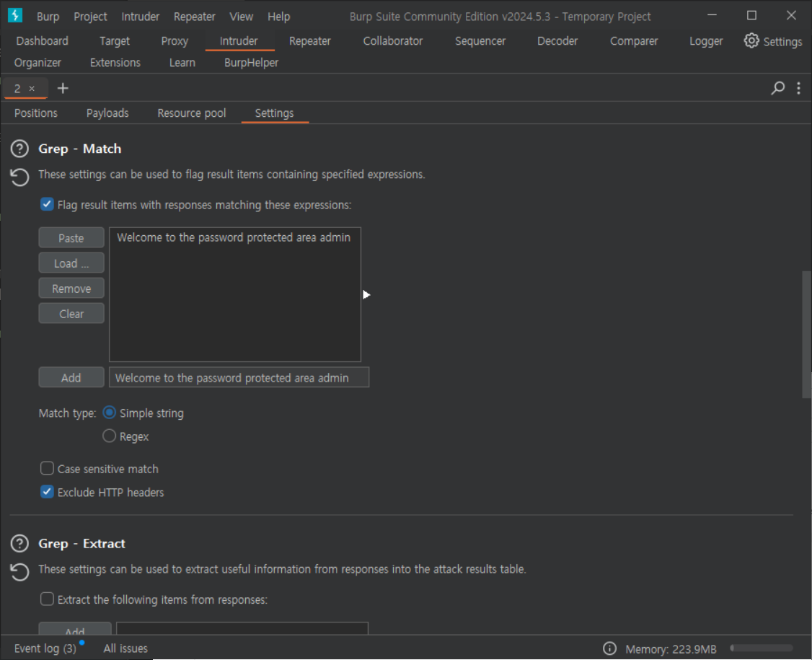The width and height of the screenshot is (812, 660).
Task: Switch to the Repeater tool tab
Action: click(309, 41)
